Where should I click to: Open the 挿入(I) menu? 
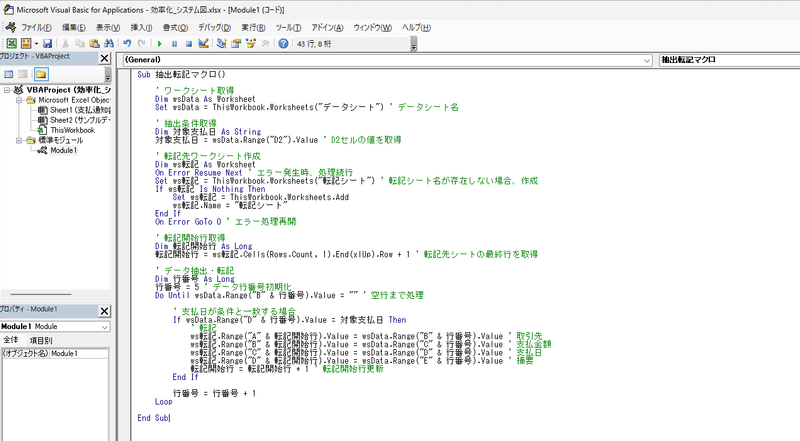pos(141,28)
